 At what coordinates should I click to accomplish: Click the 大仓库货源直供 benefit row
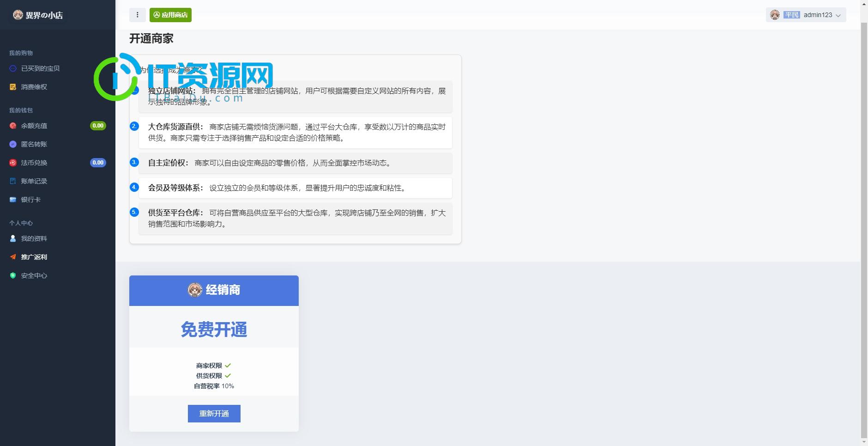click(295, 133)
